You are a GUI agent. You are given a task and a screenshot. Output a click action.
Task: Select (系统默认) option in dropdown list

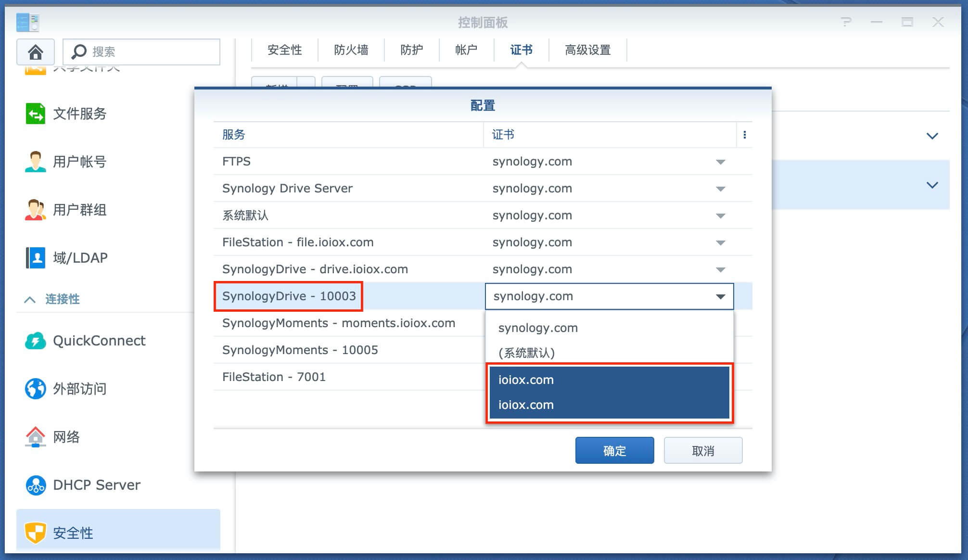click(609, 353)
